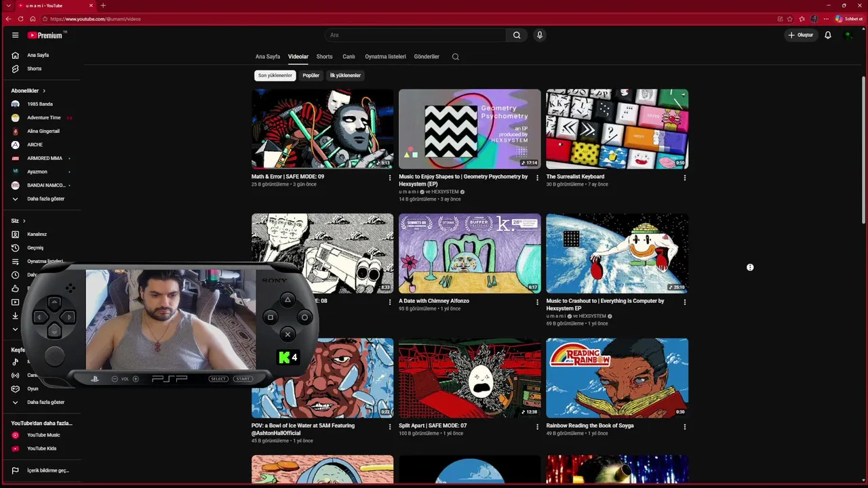
Task: Click the Sohbet et Copilot button
Action: (849, 19)
